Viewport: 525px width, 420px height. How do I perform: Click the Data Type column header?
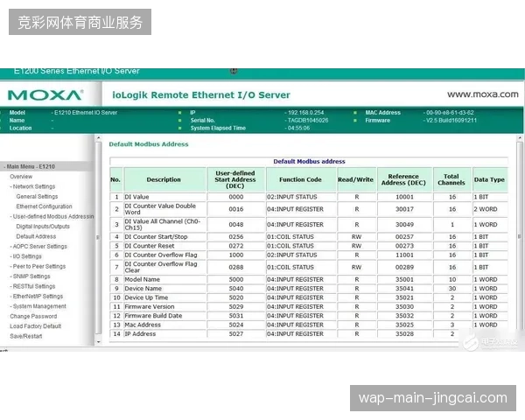(x=489, y=179)
